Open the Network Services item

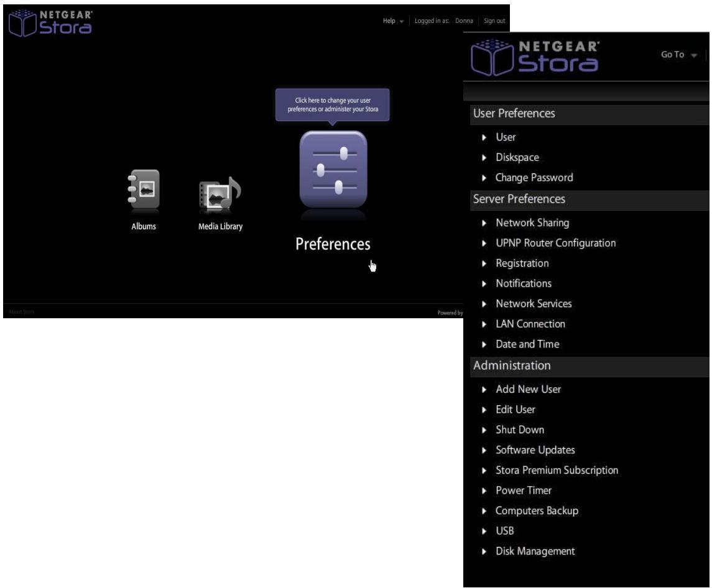pos(534,304)
